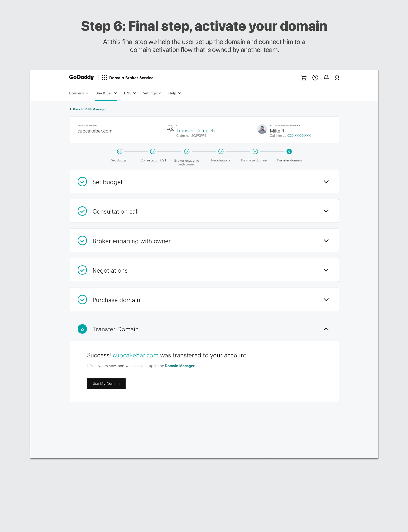408x532 pixels.
Task: Open the Domain Manager link
Action: coord(180,366)
